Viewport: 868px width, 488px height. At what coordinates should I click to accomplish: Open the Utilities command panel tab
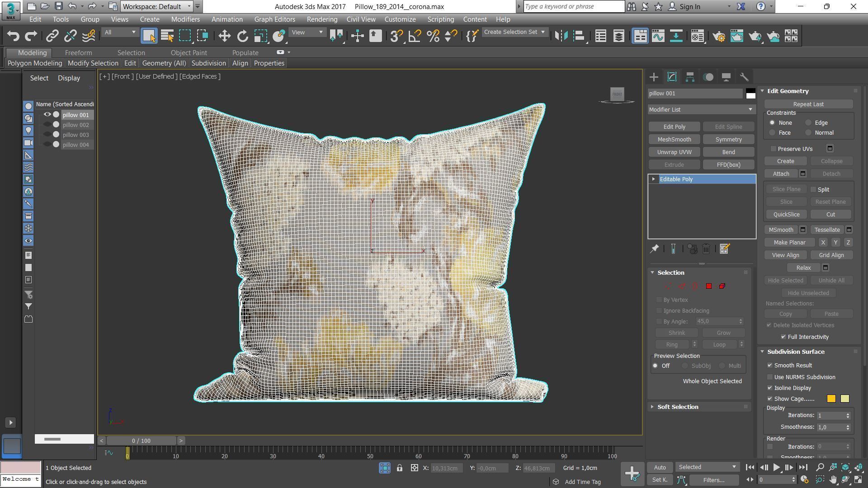744,77
